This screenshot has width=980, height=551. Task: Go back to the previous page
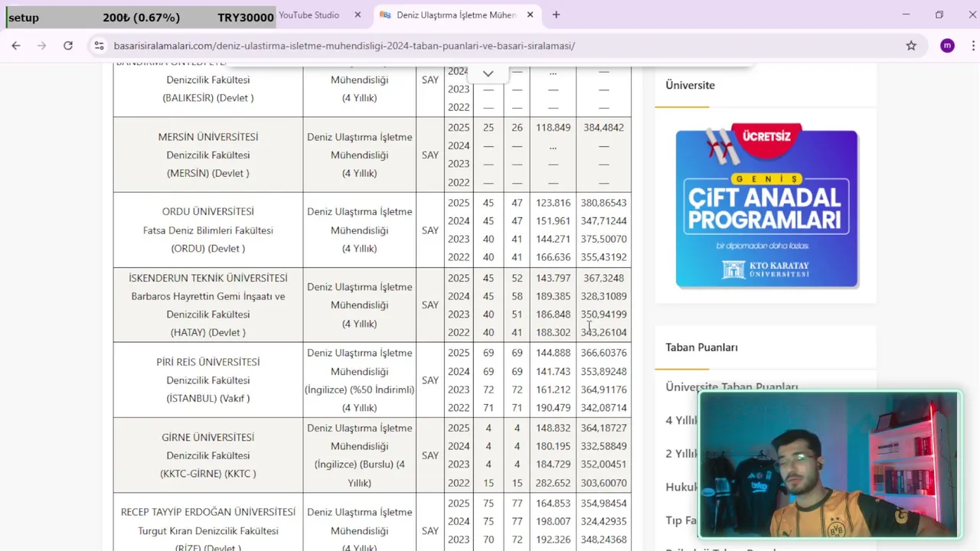click(x=16, y=46)
